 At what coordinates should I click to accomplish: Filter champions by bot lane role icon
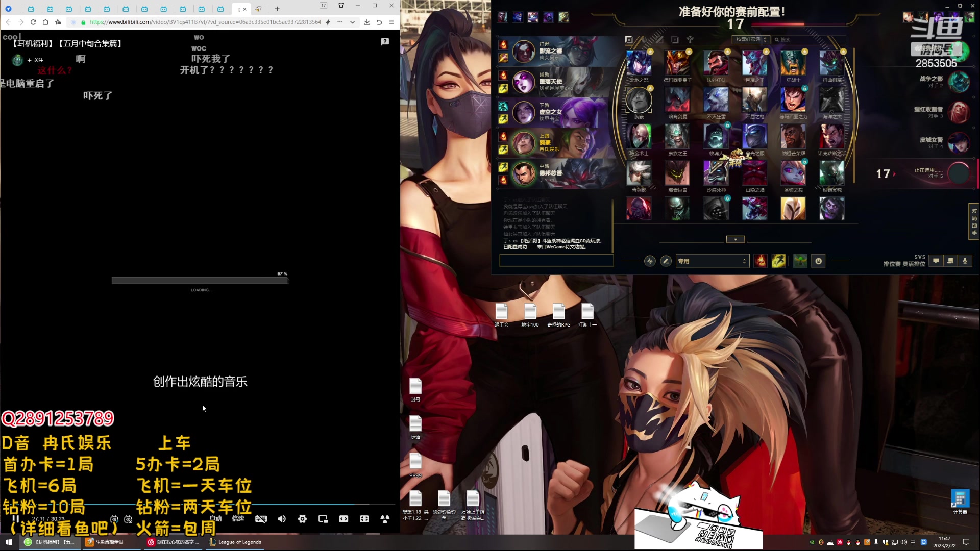tap(675, 39)
